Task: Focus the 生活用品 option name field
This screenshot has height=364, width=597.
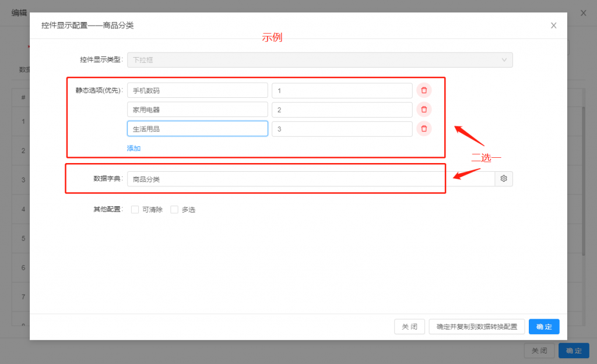Action: pos(197,129)
